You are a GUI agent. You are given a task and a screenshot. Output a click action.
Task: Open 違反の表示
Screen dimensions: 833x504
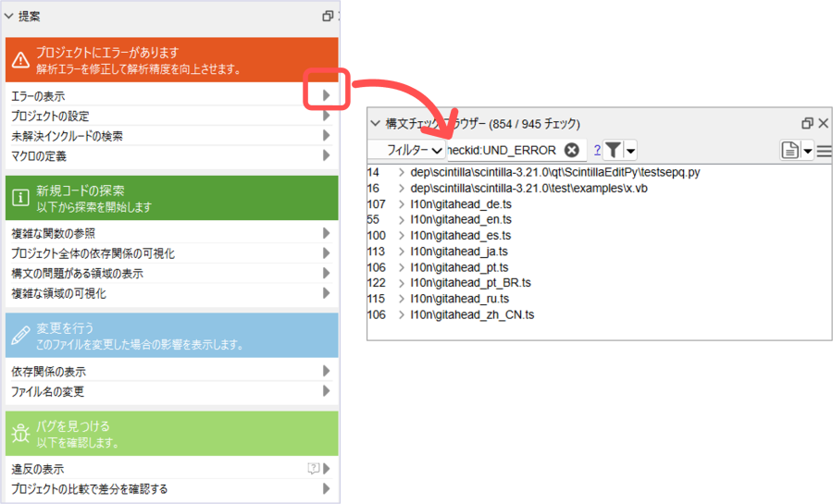click(x=38, y=470)
